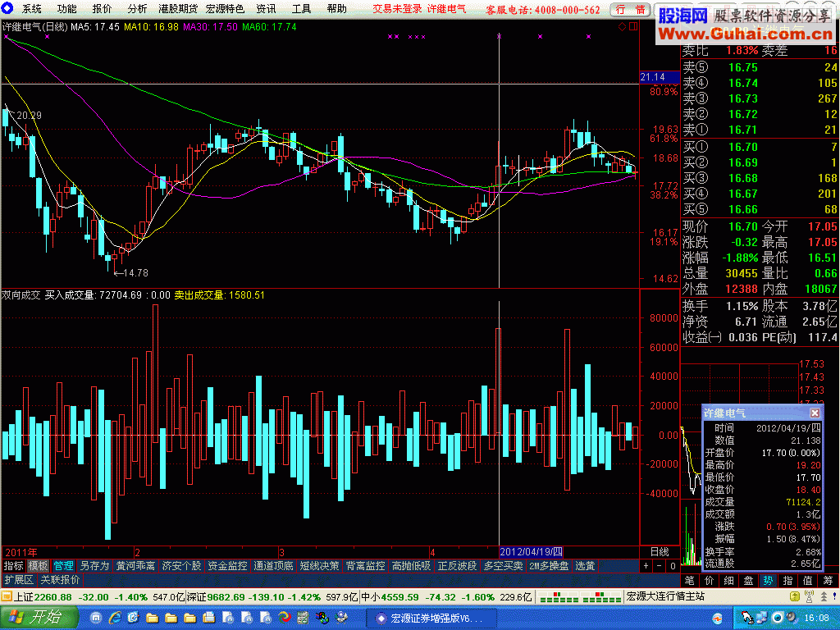
Task: Select the 济安个股 indicator tab
Action: tap(181, 566)
